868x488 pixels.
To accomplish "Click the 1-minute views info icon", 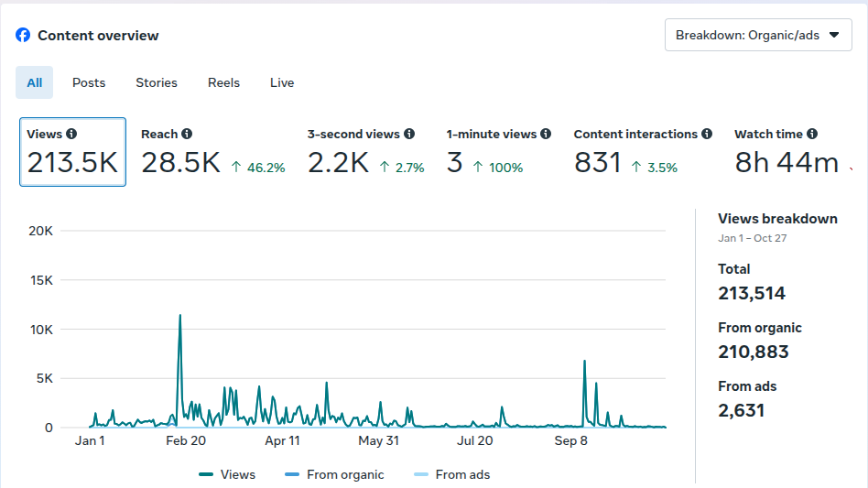I will [x=546, y=134].
